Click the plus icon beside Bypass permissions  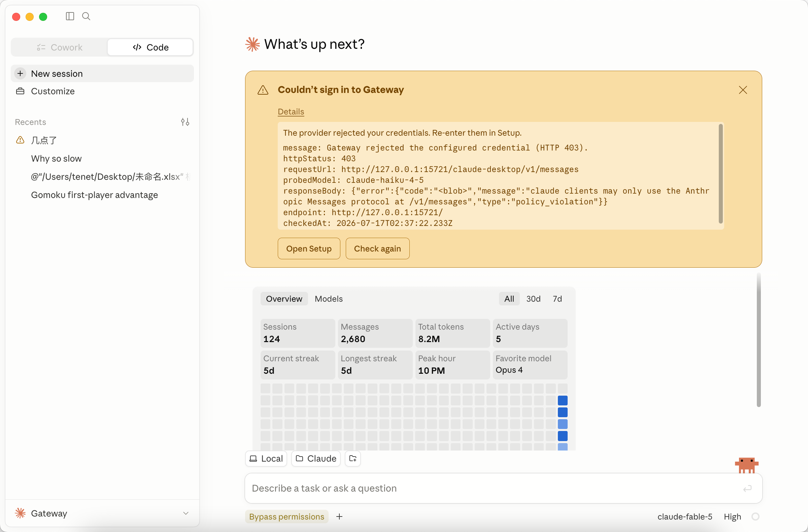click(339, 517)
